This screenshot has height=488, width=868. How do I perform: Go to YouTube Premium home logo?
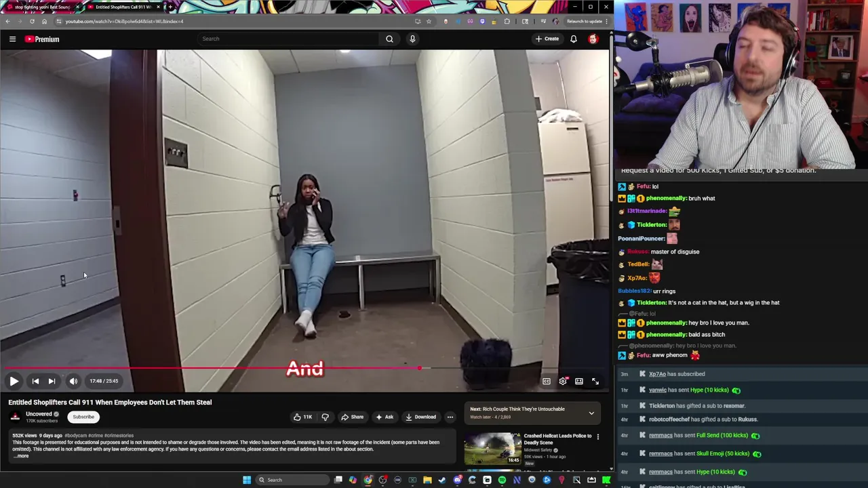42,39
